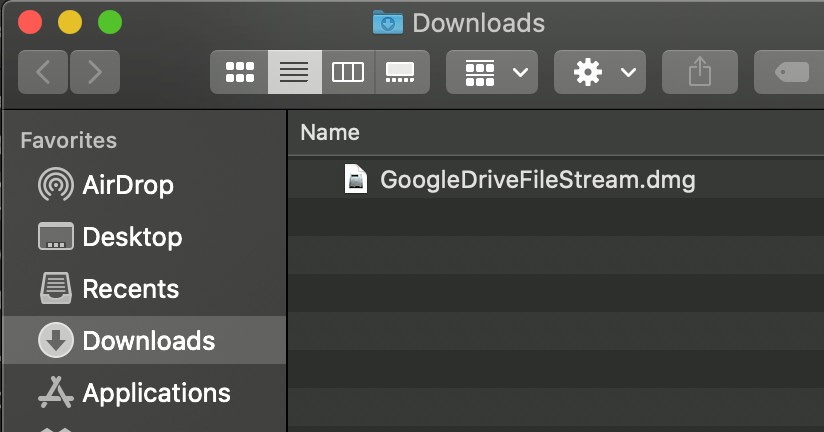This screenshot has height=432, width=824.
Task: Click the dmg disk image file icon
Action: tap(356, 180)
